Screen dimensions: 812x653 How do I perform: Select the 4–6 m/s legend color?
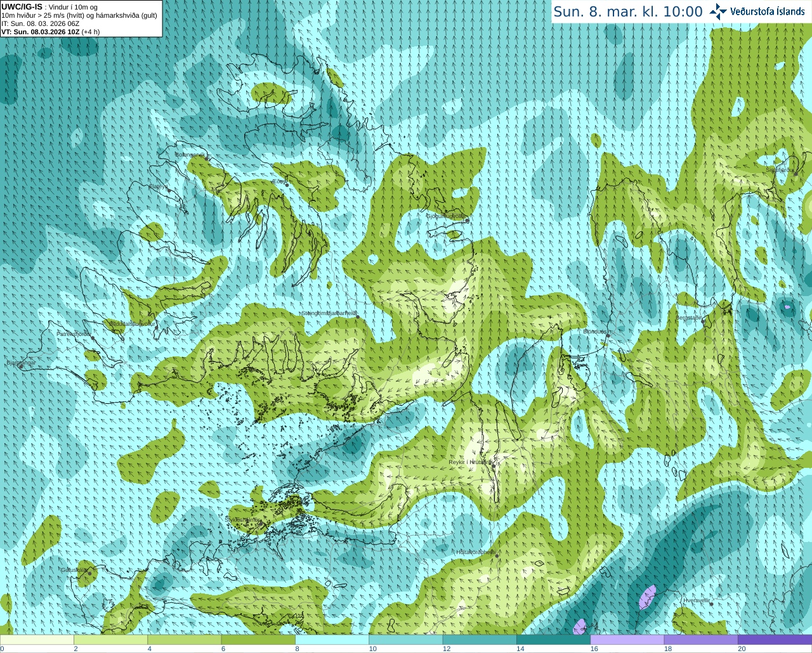[185, 640]
